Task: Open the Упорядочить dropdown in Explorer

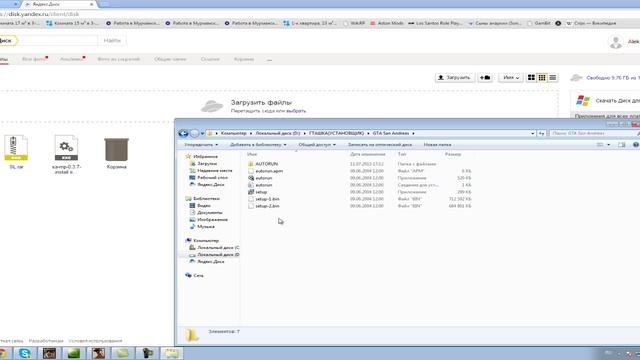Action: 201,144
